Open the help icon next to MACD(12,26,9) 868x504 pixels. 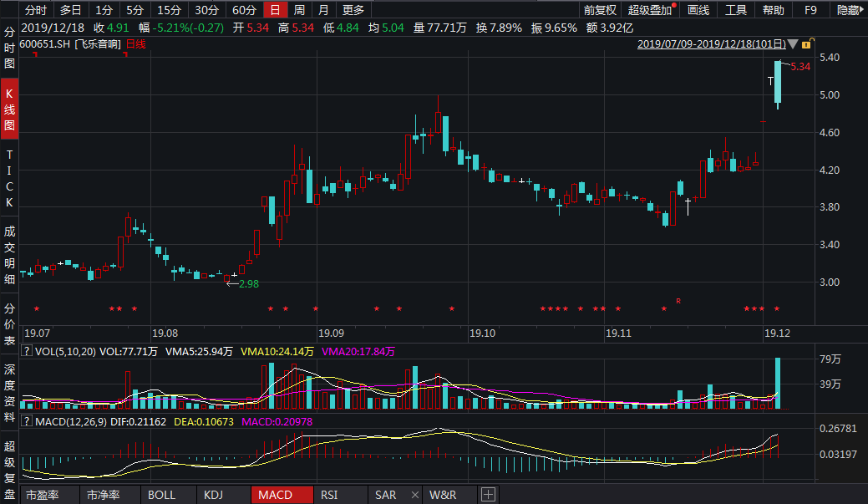click(x=26, y=421)
